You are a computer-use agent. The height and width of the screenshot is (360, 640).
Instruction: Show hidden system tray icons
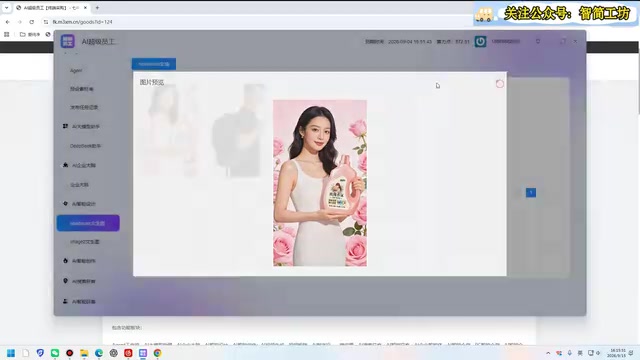click(x=548, y=353)
